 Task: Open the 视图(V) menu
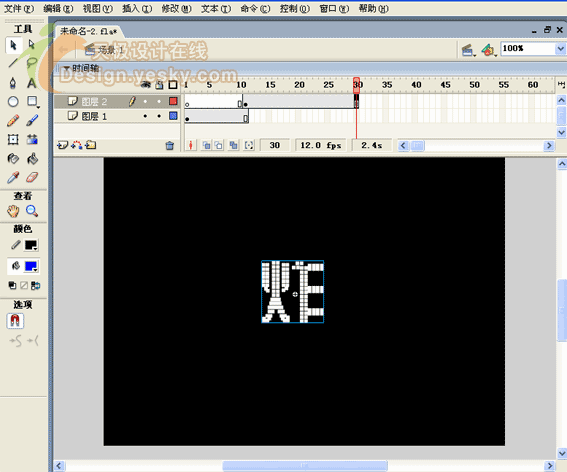click(98, 8)
